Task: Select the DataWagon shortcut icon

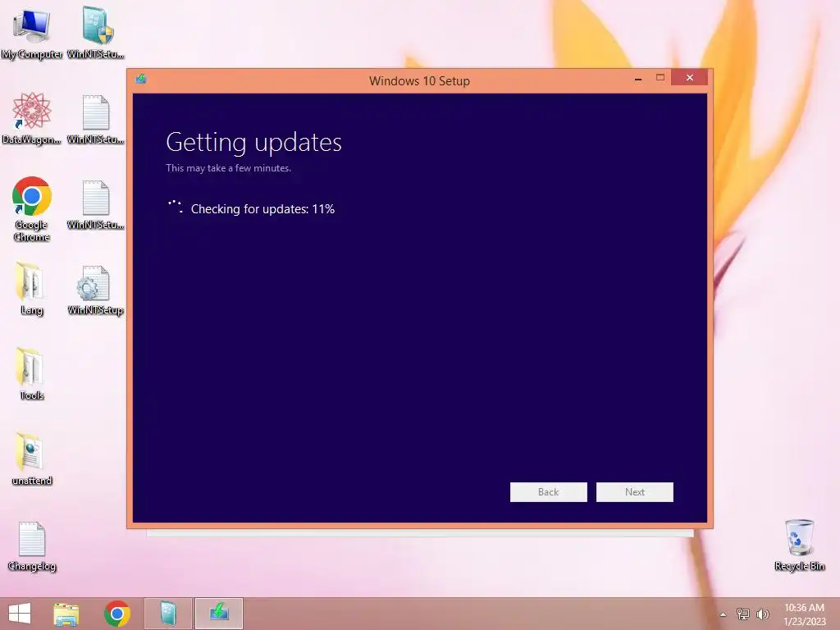Action: pyautogui.click(x=32, y=118)
